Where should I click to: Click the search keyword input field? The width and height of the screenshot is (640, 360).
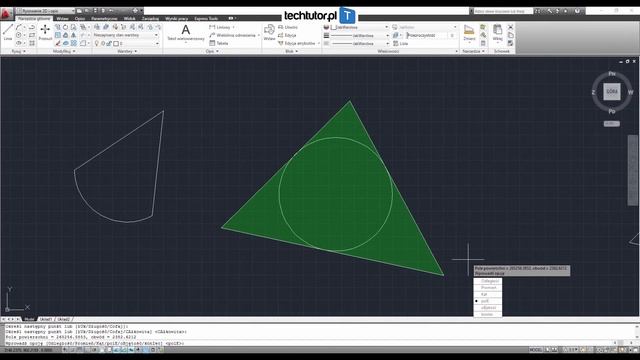pyautogui.click(x=503, y=11)
